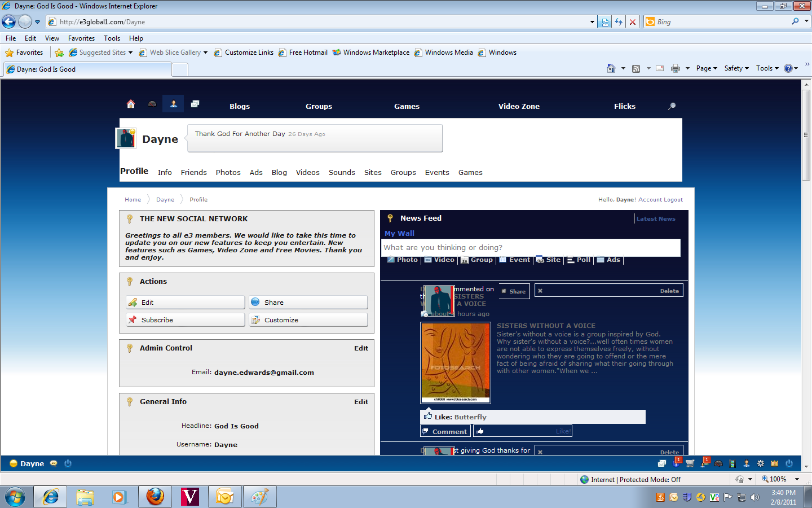Screen dimensions: 812x508
Task: Click the Customize button
Action: [308, 320]
